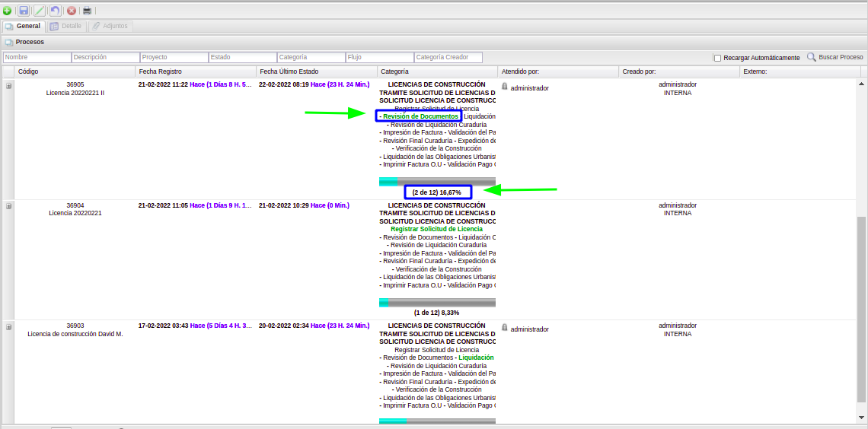This screenshot has width=868, height=429.
Task: Click lock icon beside administrador in row 36903
Action: point(505,328)
